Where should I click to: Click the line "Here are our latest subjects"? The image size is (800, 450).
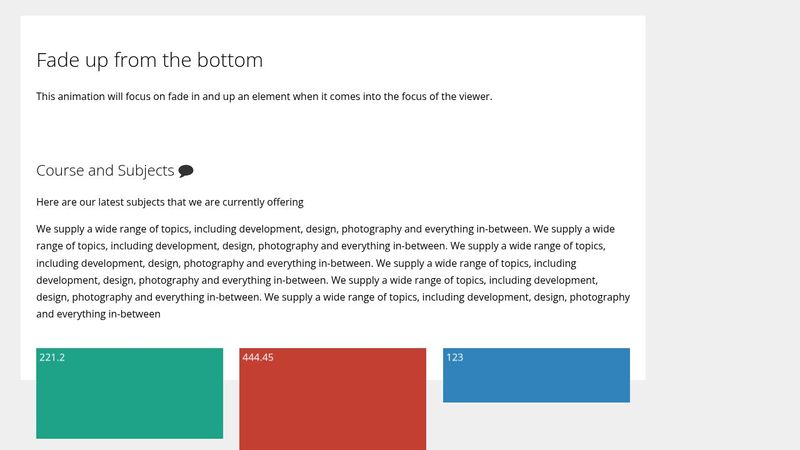pyautogui.click(x=170, y=202)
